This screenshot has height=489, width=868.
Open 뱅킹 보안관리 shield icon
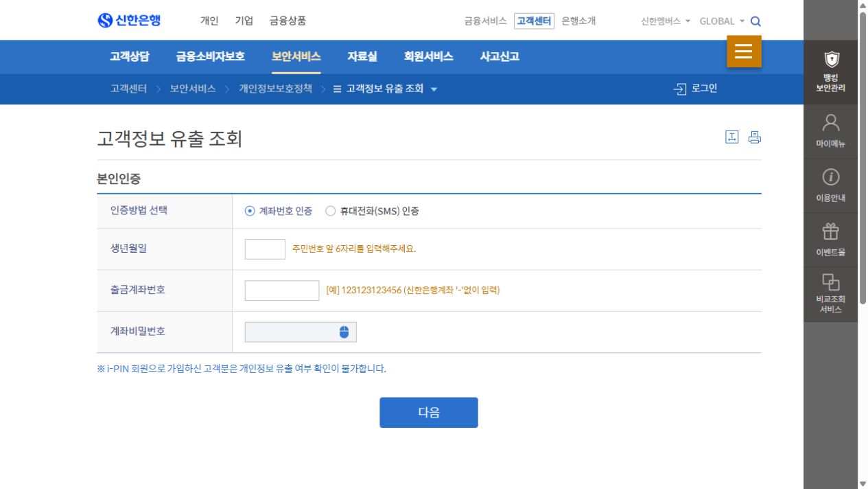pos(830,72)
